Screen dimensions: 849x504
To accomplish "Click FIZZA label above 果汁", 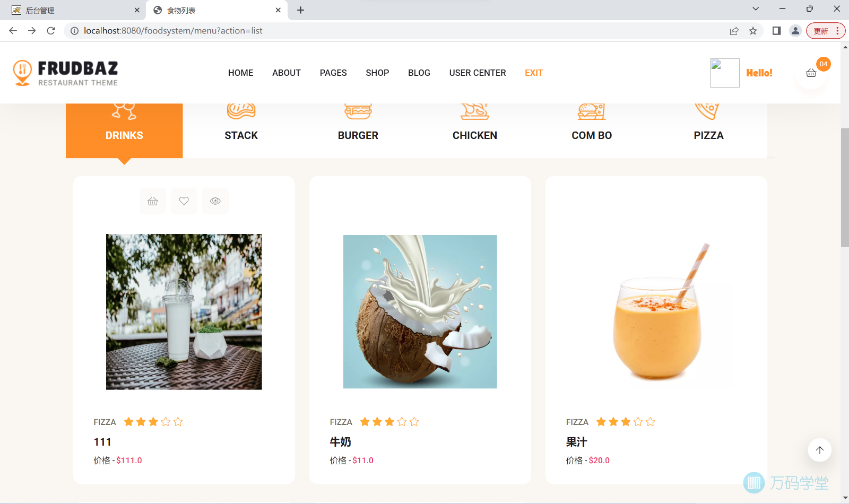I will [577, 422].
